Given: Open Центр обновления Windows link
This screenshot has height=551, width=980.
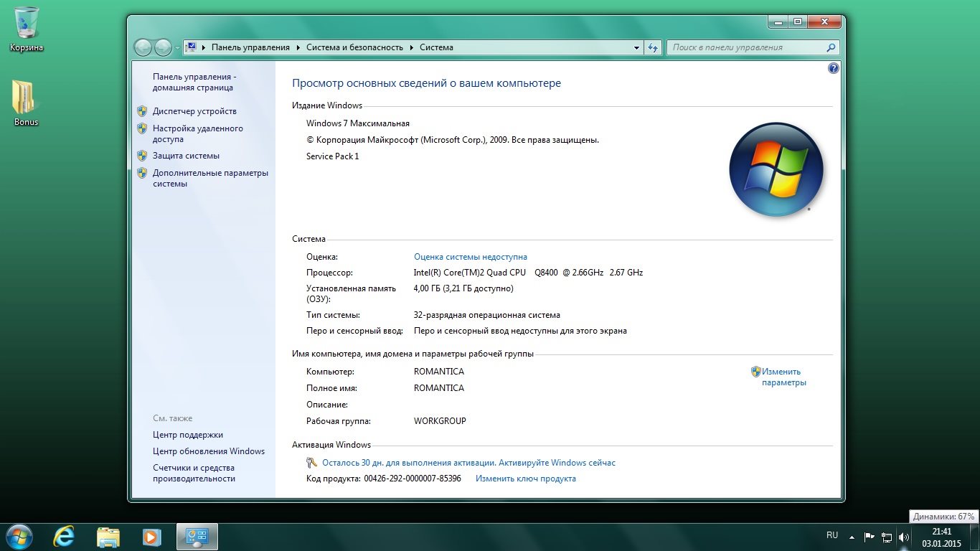Looking at the screenshot, I should coord(209,451).
